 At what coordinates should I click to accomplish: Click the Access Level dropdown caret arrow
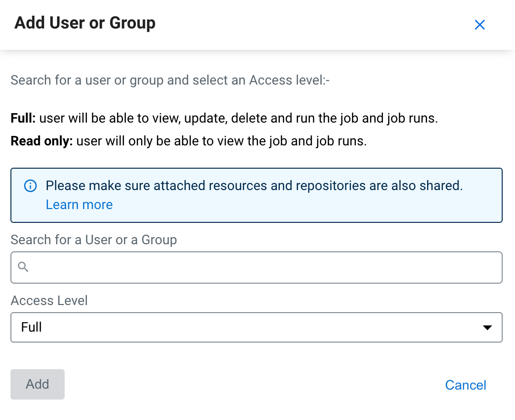pos(487,327)
